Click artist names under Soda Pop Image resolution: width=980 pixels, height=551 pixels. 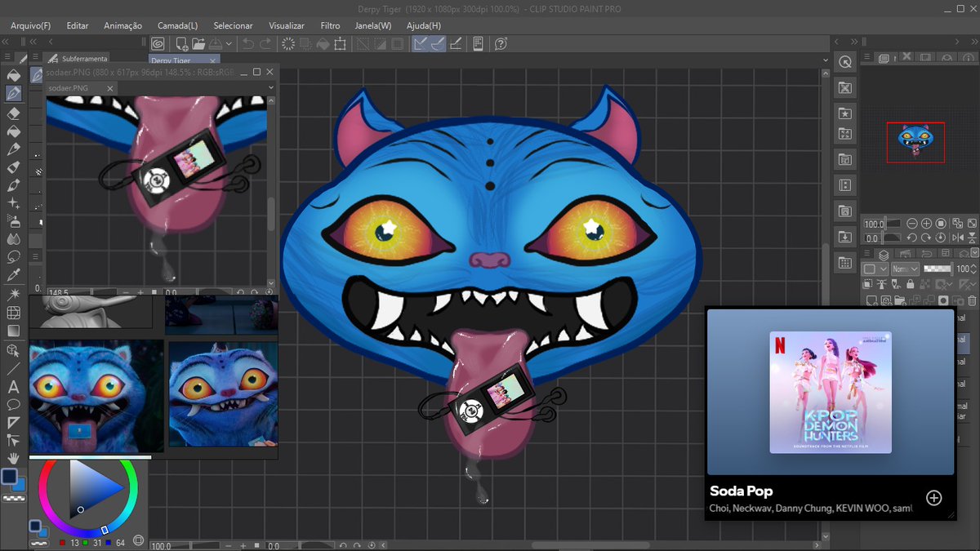click(811, 509)
